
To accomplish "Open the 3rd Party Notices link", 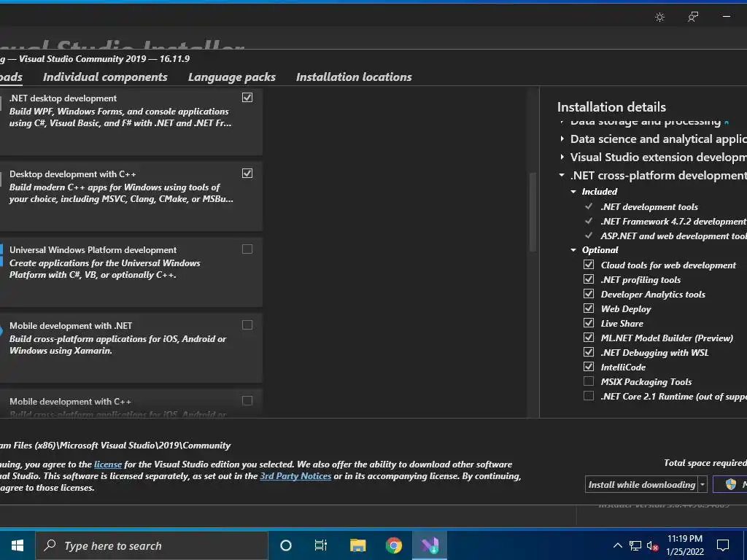I will point(295,475).
